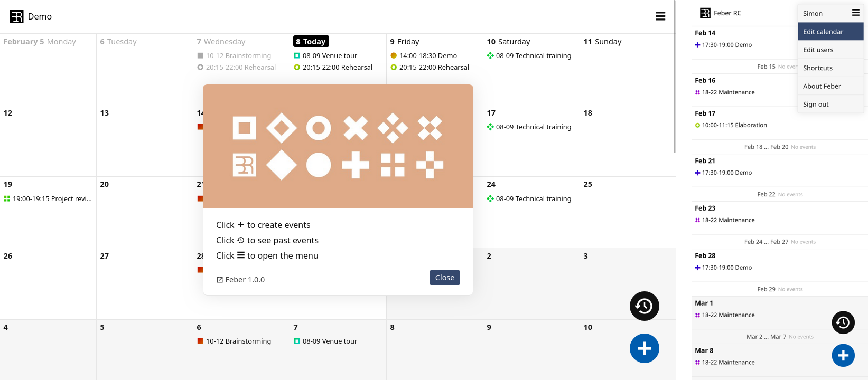
Task: Click the green diamond icon on Technical training
Action: (x=490, y=55)
